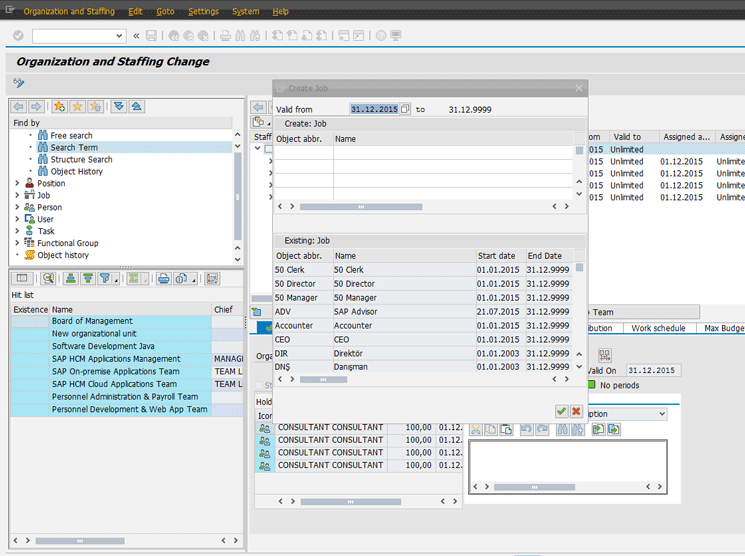This screenshot has height=556, width=745.
Task: Switch to the Work schedule tab
Action: pos(658,328)
